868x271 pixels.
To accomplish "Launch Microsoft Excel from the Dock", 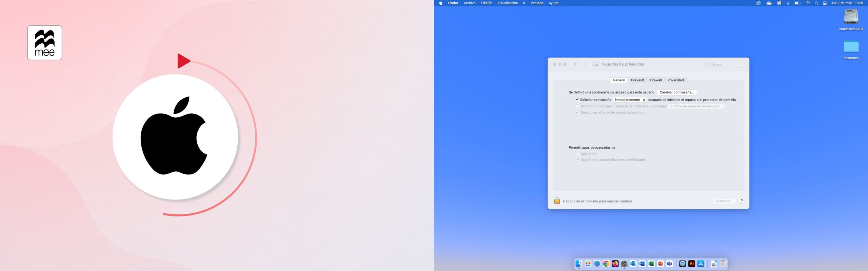I will tap(651, 264).
